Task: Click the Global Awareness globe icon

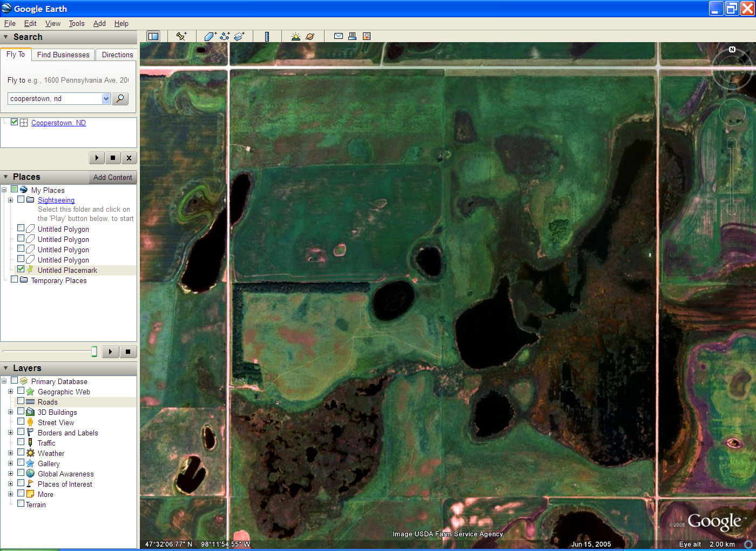Action: [30, 474]
